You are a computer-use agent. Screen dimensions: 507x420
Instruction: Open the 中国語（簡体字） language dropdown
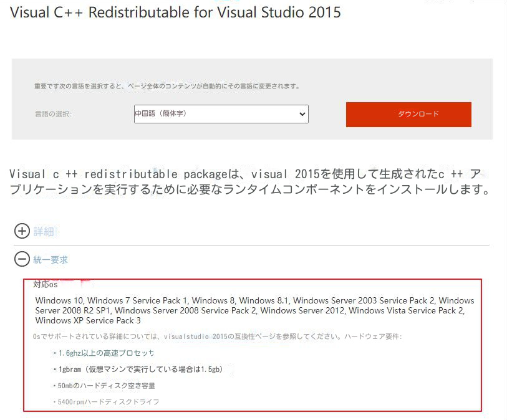[x=221, y=113]
